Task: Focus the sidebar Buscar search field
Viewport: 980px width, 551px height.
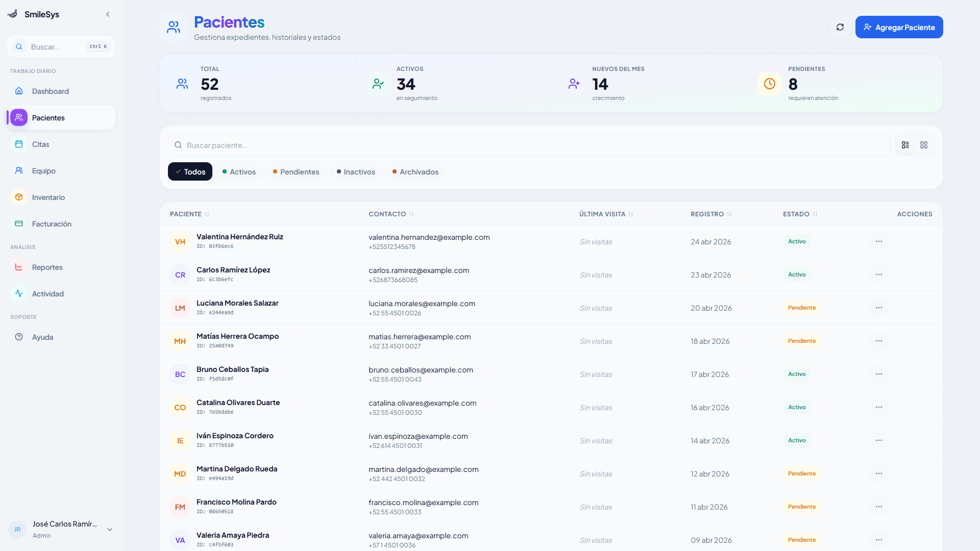Action: pos(61,46)
